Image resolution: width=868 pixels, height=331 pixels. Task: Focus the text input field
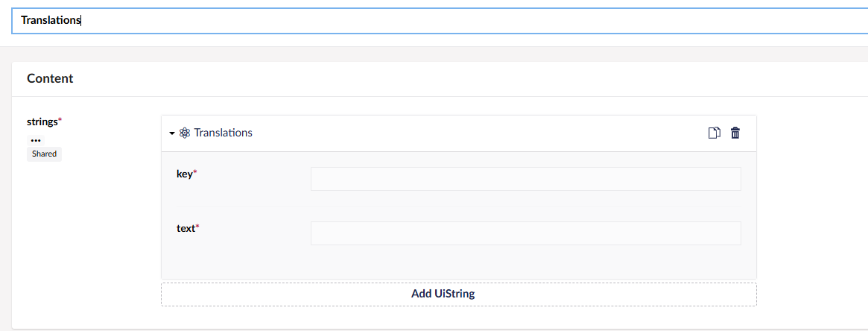point(525,233)
